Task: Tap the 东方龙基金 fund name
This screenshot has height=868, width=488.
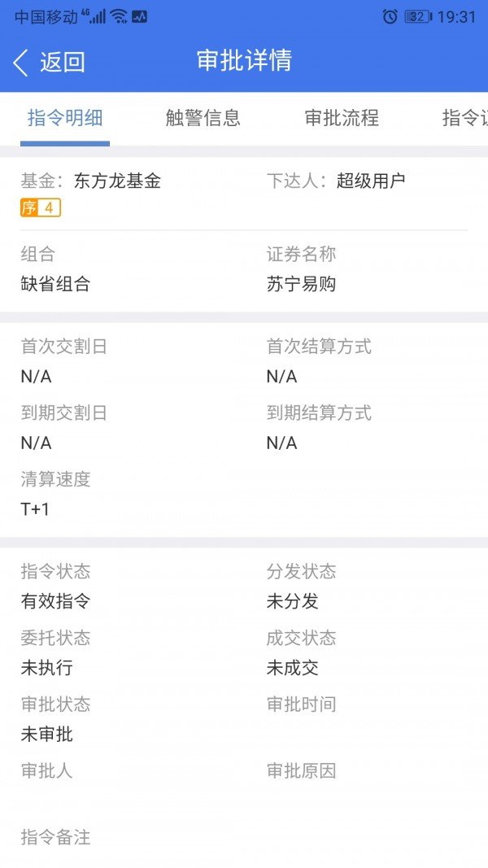Action: [x=117, y=181]
